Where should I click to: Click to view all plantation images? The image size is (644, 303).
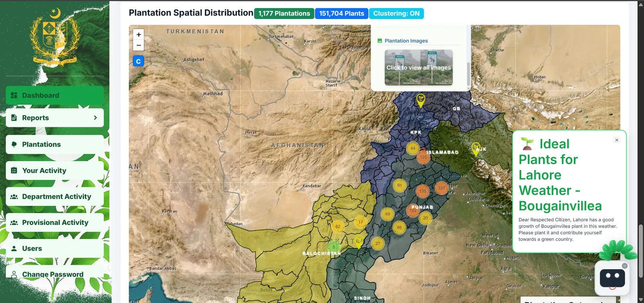click(x=419, y=68)
